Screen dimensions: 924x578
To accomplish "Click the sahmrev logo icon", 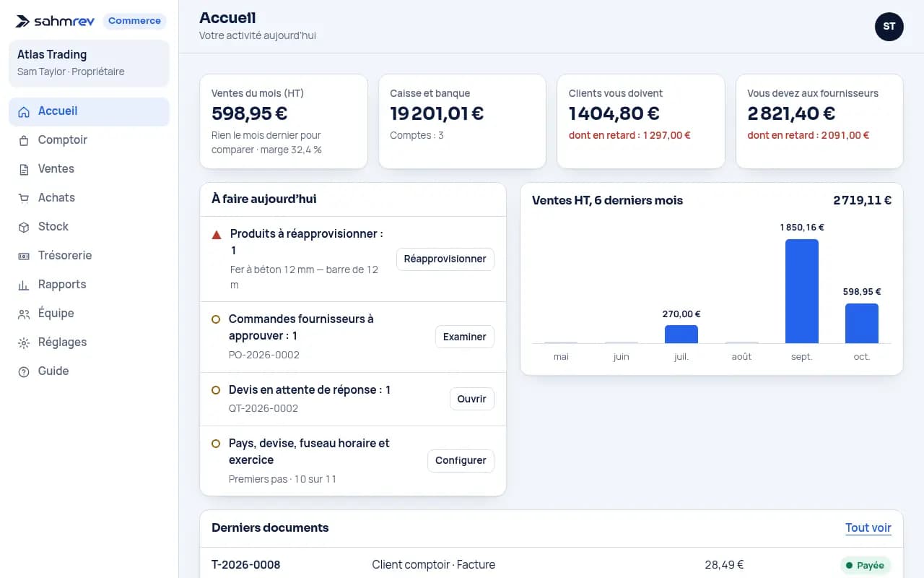I will pyautogui.click(x=22, y=22).
